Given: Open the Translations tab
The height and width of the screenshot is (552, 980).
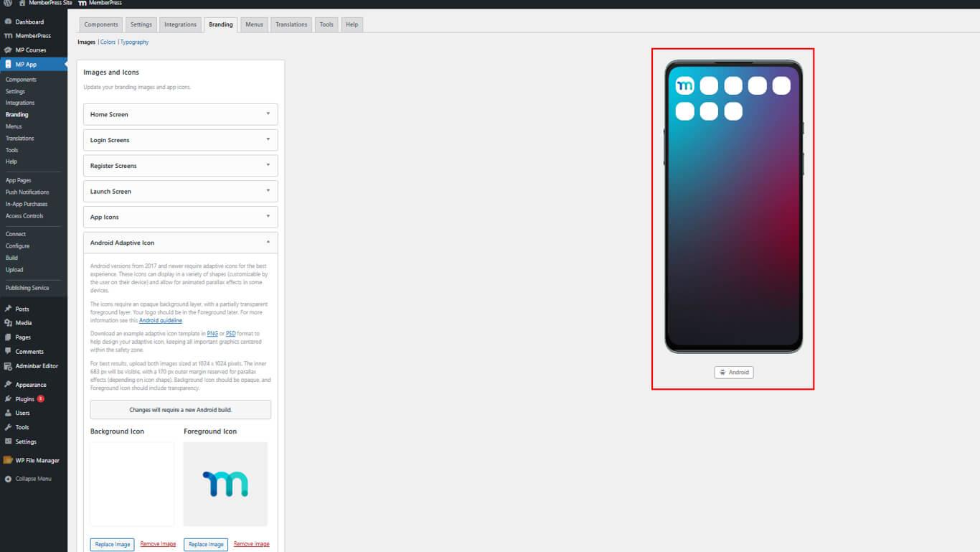Looking at the screenshot, I should [291, 24].
